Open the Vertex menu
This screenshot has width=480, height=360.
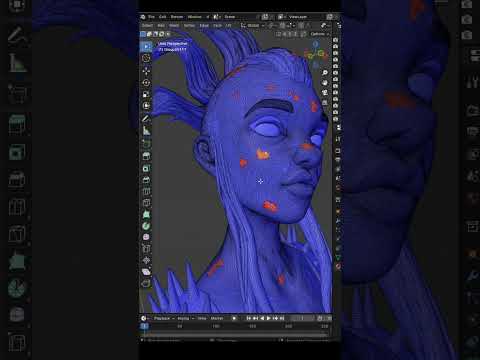click(x=189, y=25)
